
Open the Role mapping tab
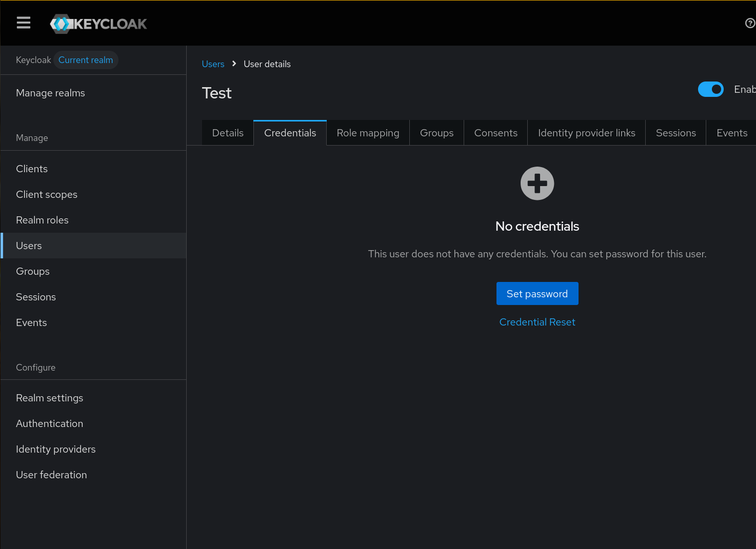(x=368, y=133)
